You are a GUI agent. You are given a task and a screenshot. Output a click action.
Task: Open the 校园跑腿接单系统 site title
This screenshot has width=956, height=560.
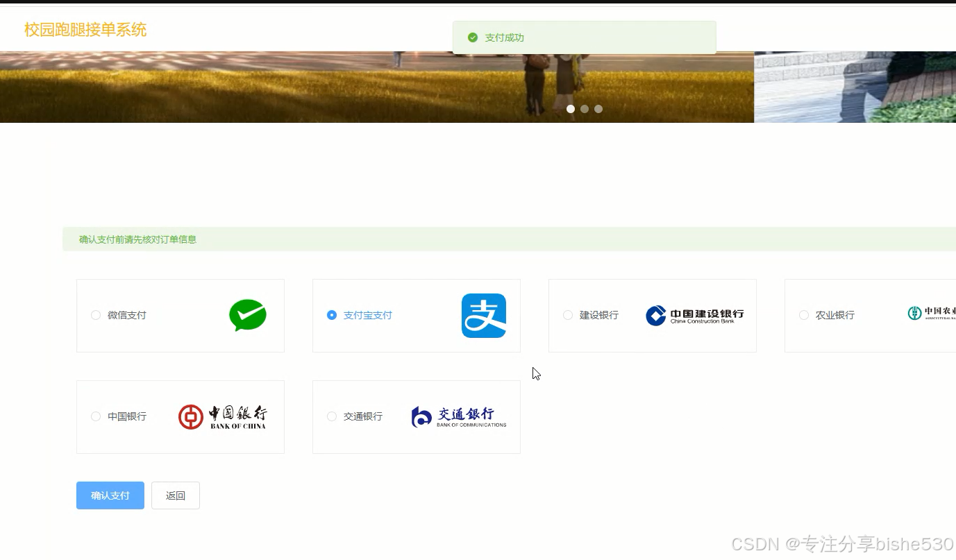coord(85,30)
